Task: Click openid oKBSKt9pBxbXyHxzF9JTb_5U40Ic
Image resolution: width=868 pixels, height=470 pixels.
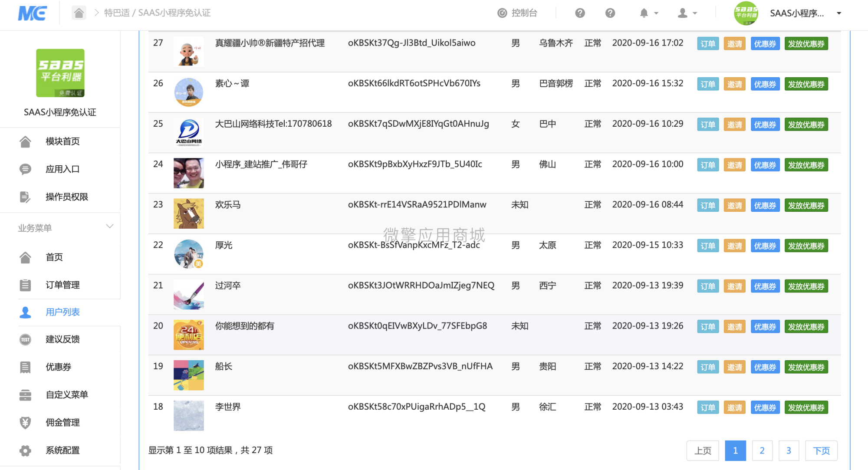Action: (415, 164)
